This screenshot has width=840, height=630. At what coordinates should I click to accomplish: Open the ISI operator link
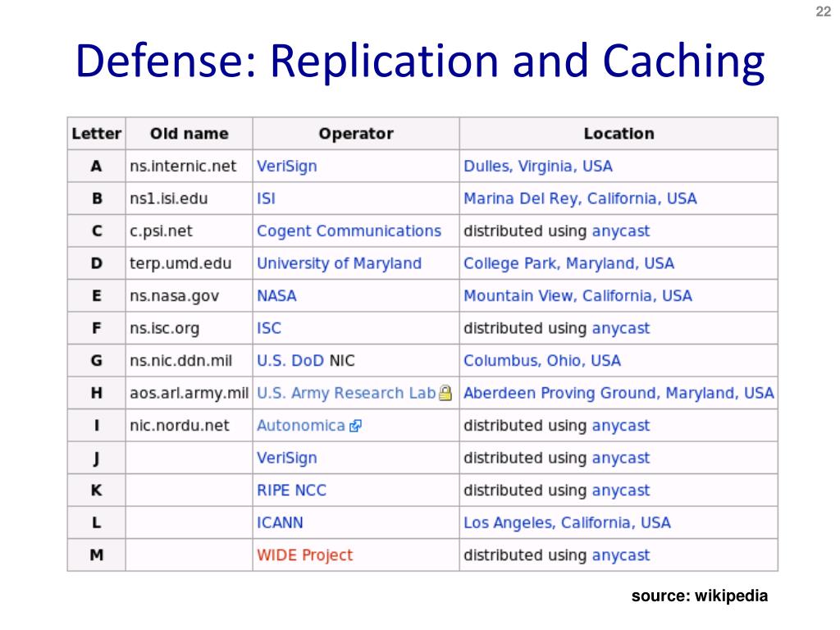click(x=267, y=199)
